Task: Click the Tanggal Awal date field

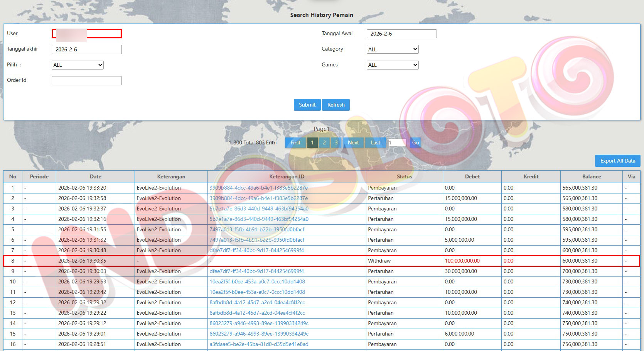Action: [401, 34]
